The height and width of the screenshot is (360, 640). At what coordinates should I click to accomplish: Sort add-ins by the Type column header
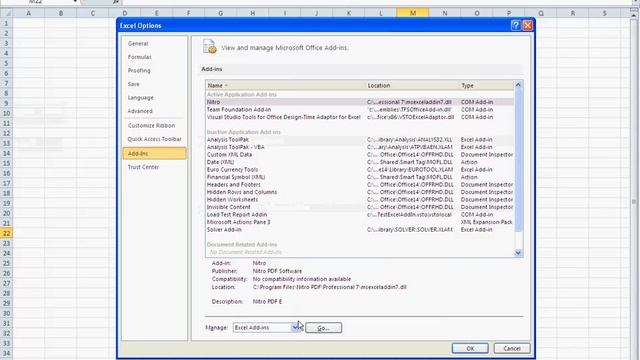tap(487, 85)
